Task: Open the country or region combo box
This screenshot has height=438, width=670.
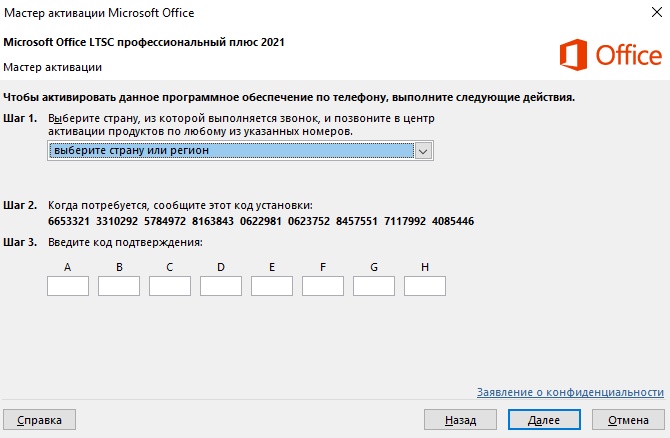Action: tap(230, 151)
